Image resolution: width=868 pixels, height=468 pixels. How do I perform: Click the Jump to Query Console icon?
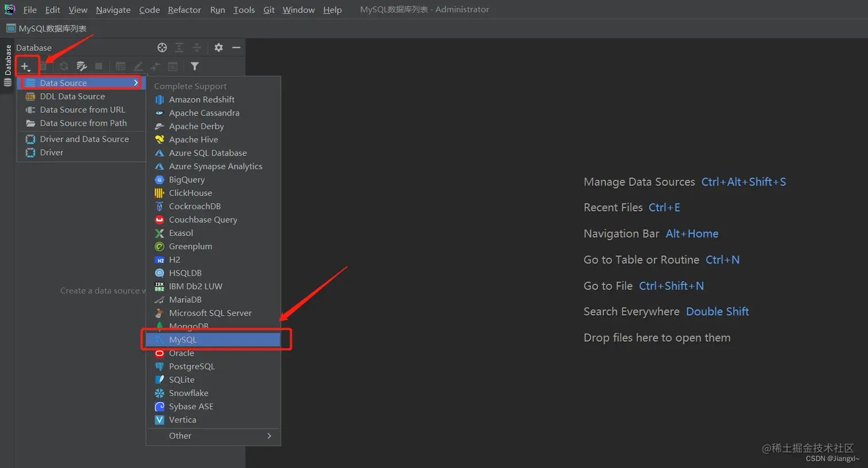click(x=173, y=67)
